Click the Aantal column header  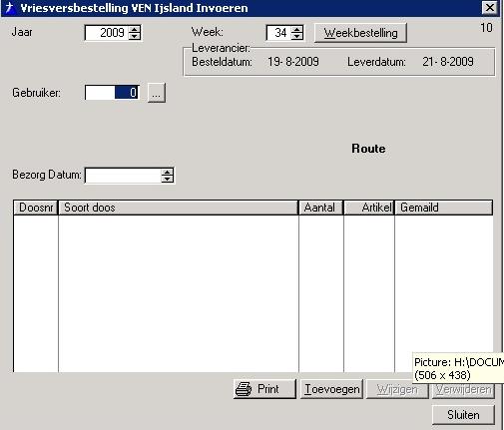(x=321, y=208)
